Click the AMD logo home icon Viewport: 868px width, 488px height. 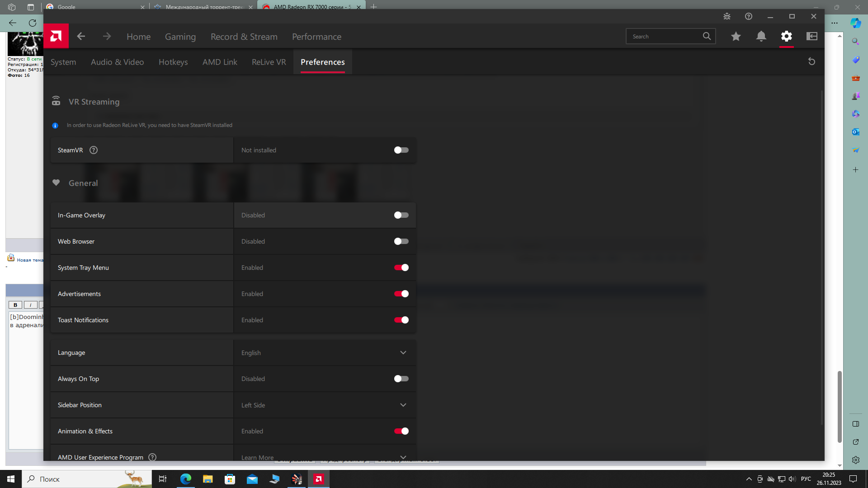pos(56,36)
